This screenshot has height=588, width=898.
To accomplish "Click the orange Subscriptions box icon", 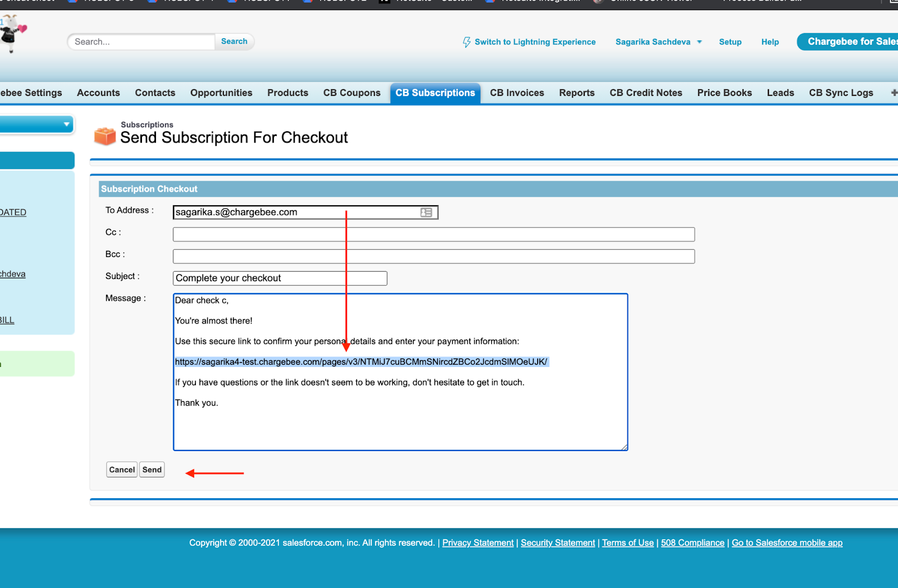I will [105, 136].
